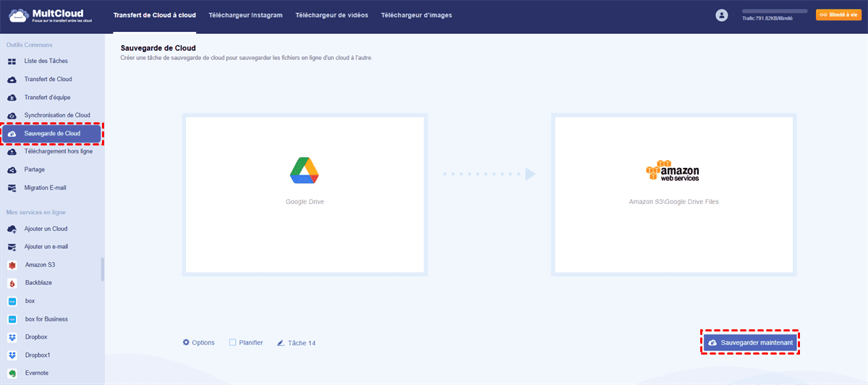Click the box for Business icon

tap(12, 319)
